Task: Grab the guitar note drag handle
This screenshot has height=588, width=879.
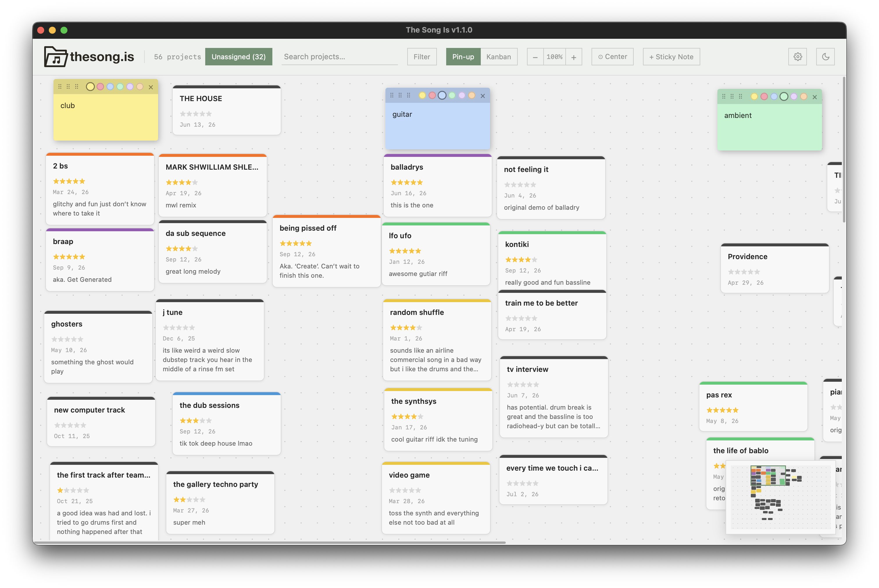Action: coord(400,96)
